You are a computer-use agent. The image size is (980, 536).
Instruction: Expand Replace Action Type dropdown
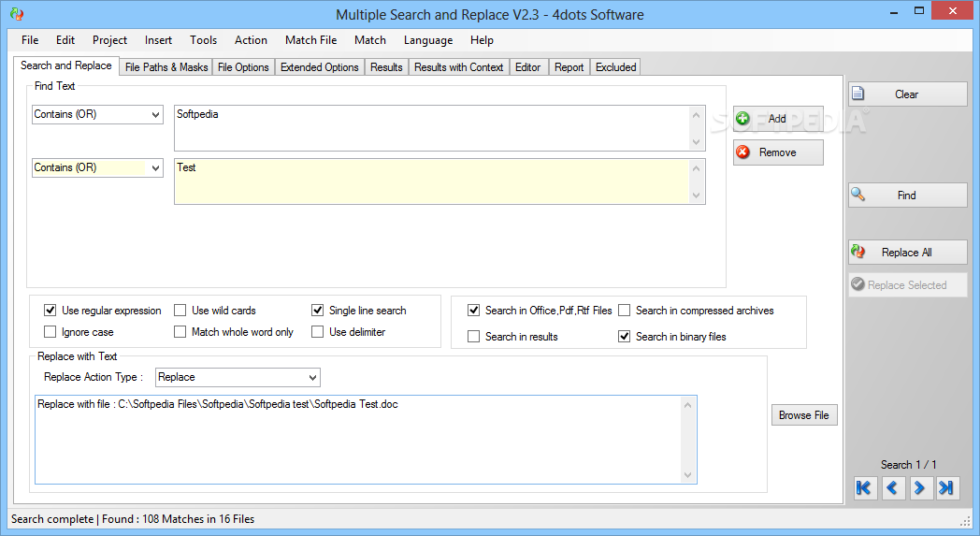tap(238, 377)
